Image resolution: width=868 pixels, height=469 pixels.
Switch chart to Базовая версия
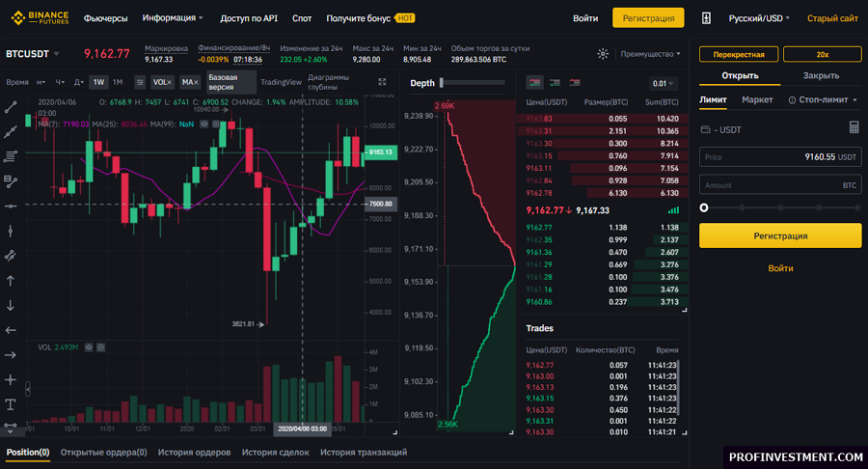coord(231,82)
